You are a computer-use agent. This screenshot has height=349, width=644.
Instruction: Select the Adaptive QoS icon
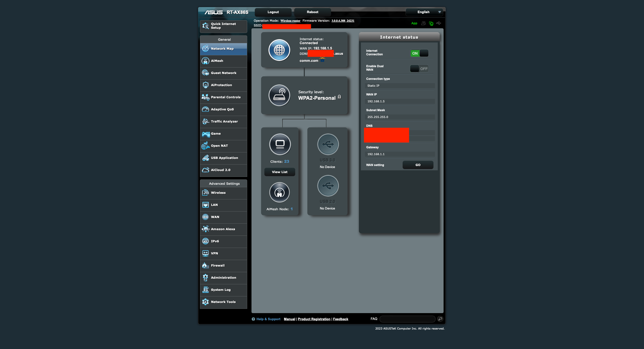(x=205, y=109)
